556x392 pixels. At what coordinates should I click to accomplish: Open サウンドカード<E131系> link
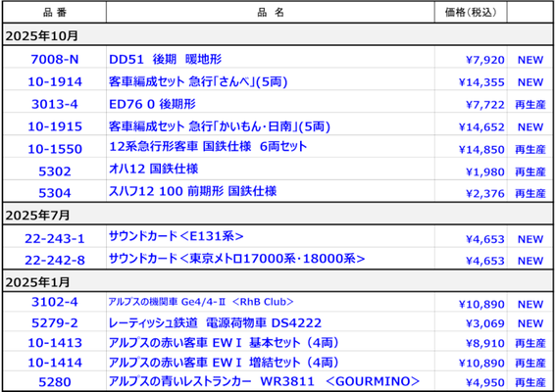pyautogui.click(x=177, y=236)
